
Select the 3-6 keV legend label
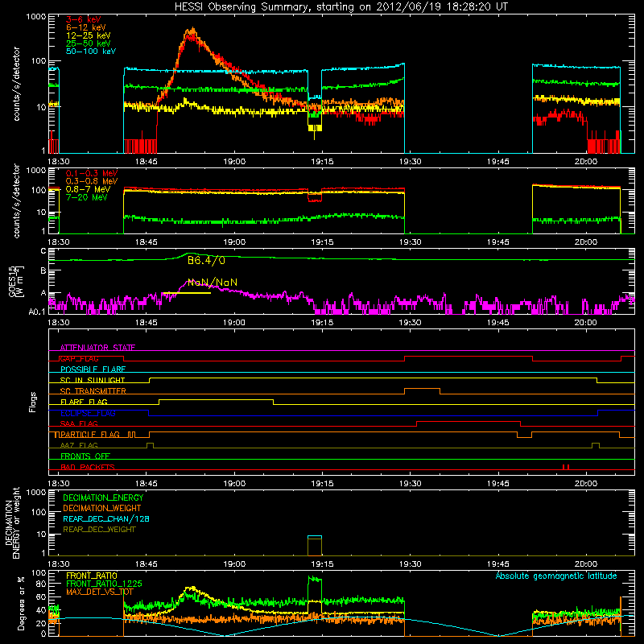click(x=84, y=19)
